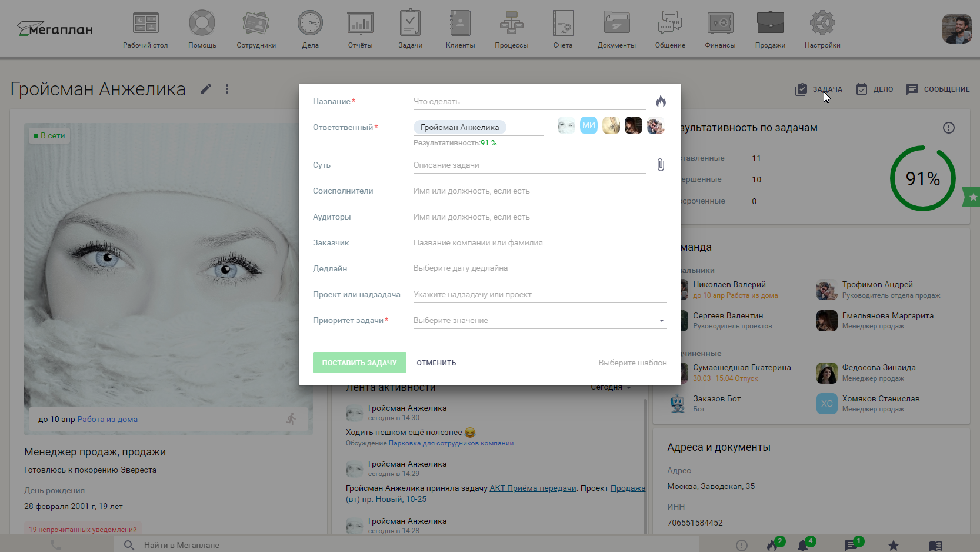
Task: Open the Рабочий стол section
Action: (145, 29)
